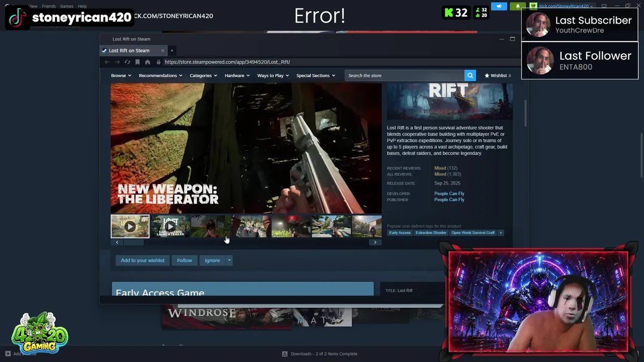Click the Early Access tag
This screenshot has width=644, height=362.
400,233
